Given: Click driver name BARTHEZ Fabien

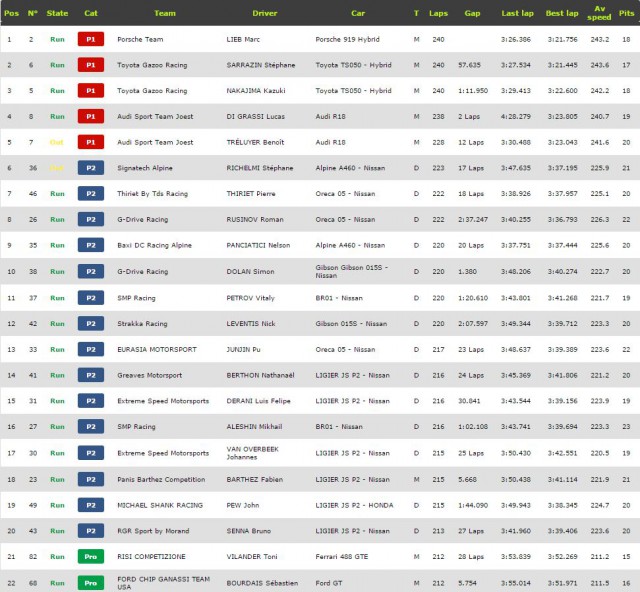Looking at the screenshot, I should pos(255,479).
